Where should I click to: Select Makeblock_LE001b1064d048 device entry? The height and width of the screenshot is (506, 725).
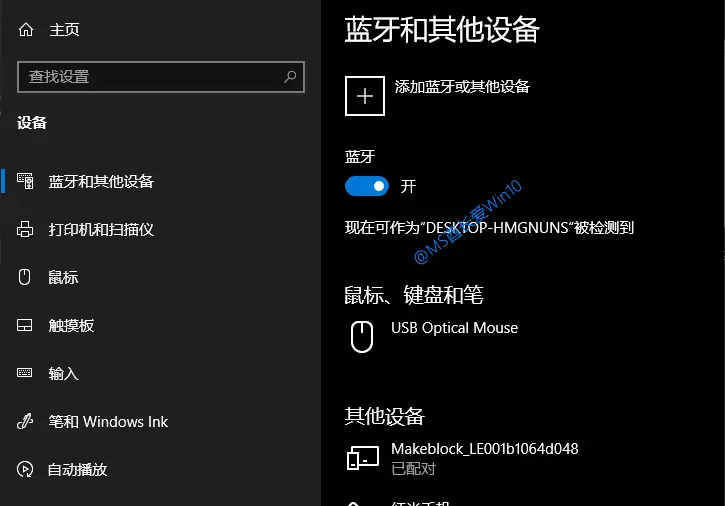point(485,449)
